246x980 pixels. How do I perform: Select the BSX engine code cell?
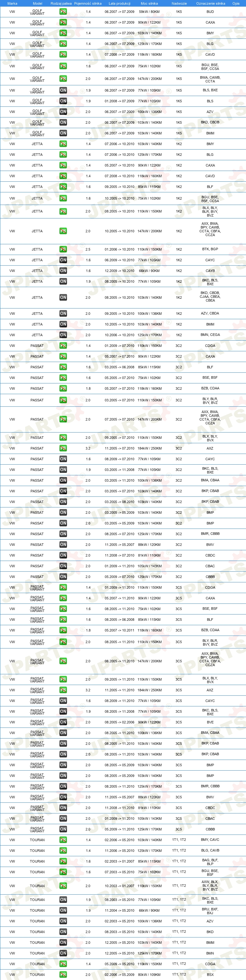coord(210,975)
